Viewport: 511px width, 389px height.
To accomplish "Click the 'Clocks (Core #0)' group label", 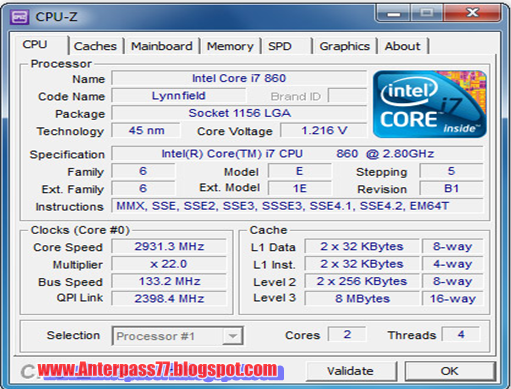I will coord(80,230).
